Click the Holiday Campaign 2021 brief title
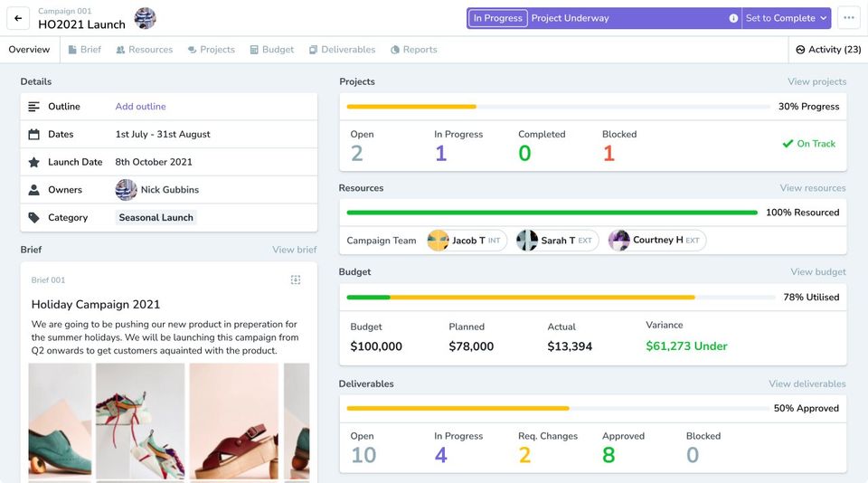 (96, 305)
